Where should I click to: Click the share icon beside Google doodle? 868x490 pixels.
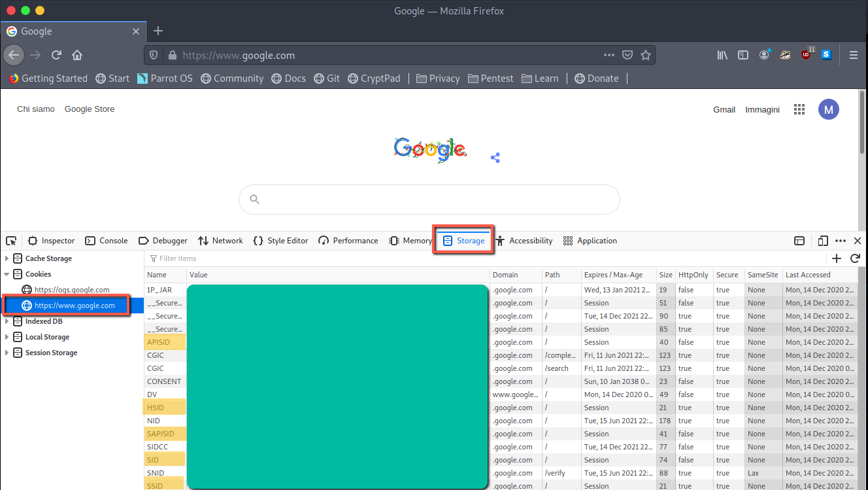(495, 158)
